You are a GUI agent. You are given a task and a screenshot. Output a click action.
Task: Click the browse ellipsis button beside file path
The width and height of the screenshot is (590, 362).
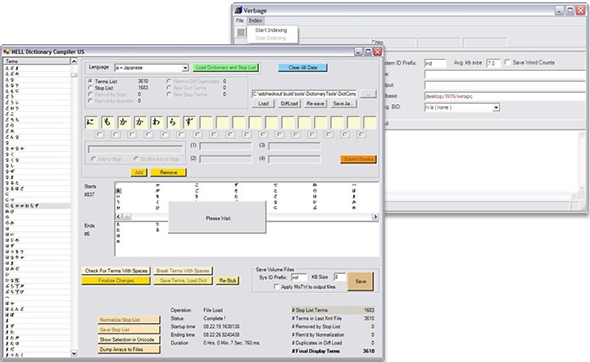[x=368, y=93]
